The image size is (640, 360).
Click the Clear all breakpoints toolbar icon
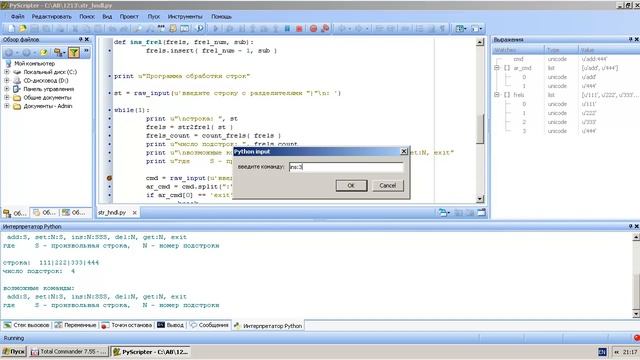325,28
